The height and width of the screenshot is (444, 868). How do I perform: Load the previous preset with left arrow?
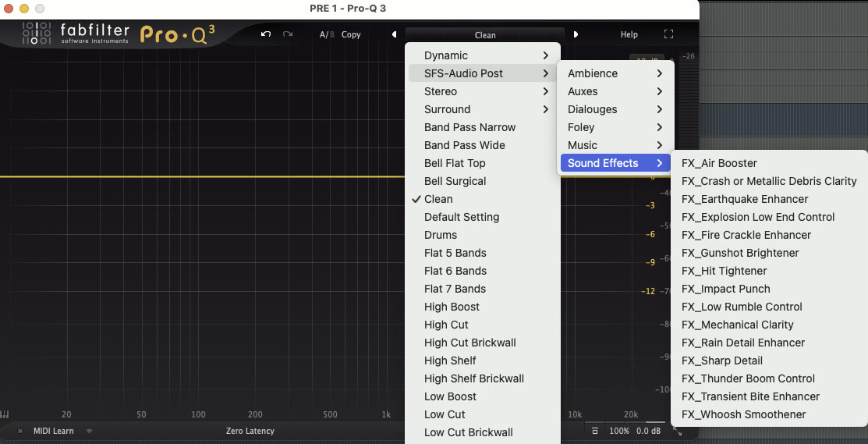(394, 34)
